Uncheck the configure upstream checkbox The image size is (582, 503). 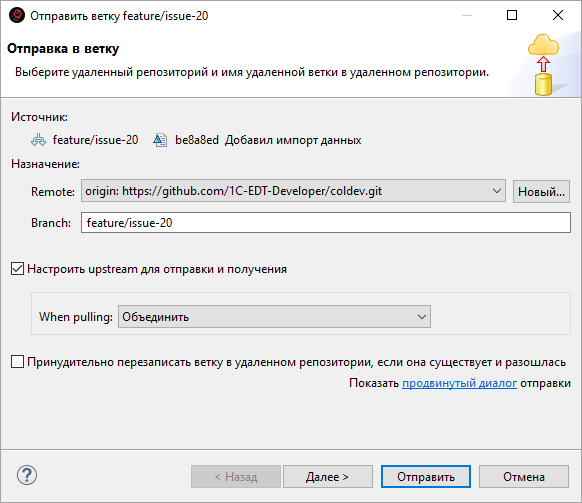17,269
